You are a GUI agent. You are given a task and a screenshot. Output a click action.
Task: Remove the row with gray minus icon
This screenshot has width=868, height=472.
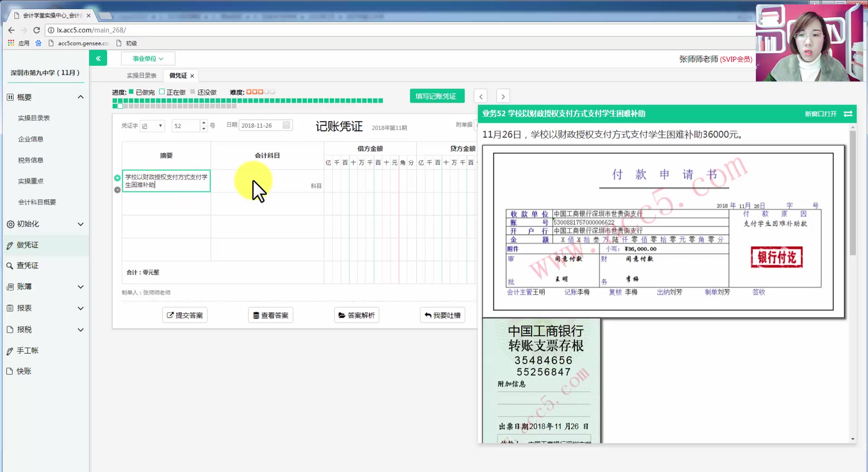click(118, 190)
